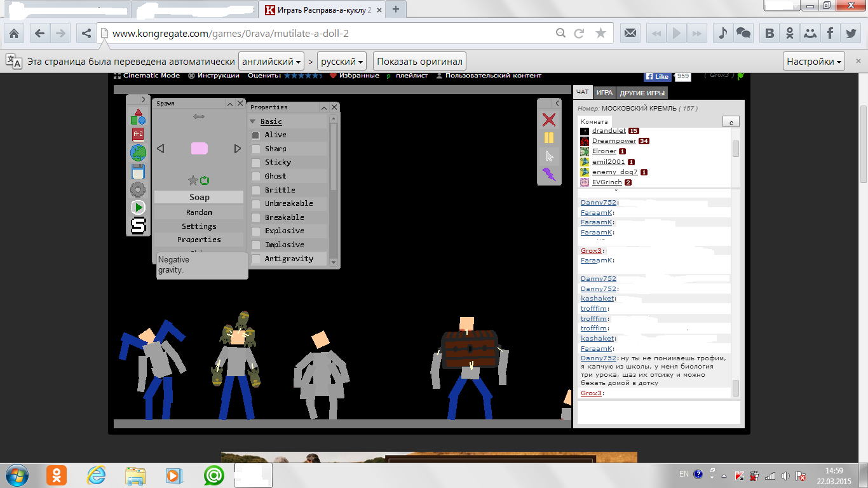Viewport: 868px width, 488px height.
Task: Select the cursor pointer tool
Action: tap(549, 156)
